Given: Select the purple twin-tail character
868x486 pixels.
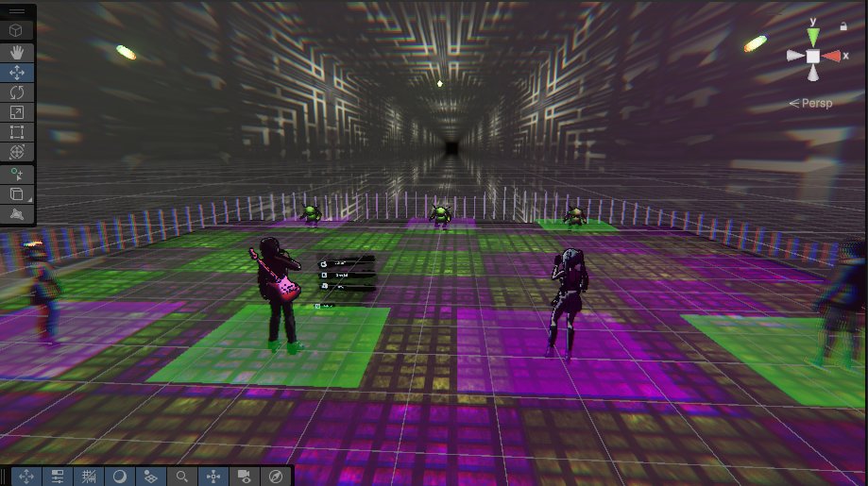Looking at the screenshot, I should (x=569, y=304).
